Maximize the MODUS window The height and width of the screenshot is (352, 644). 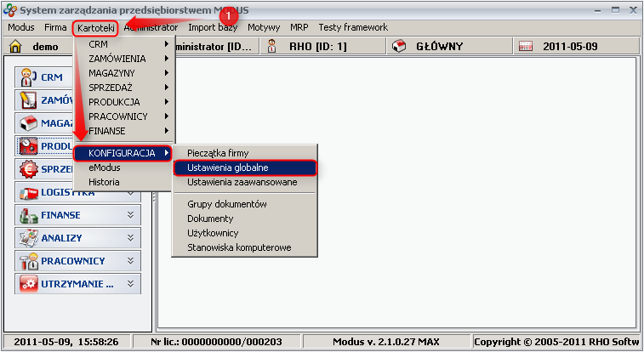pyautogui.click(x=615, y=10)
